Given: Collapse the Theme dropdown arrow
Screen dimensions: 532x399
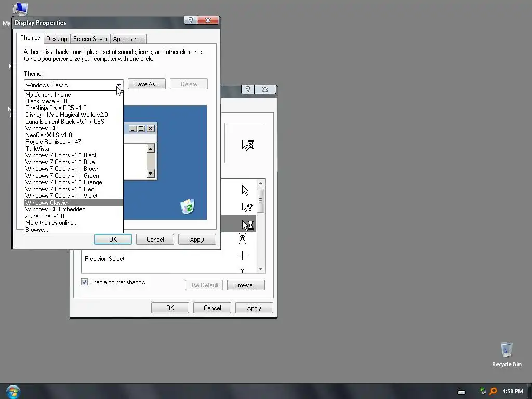Looking at the screenshot, I should [x=119, y=85].
